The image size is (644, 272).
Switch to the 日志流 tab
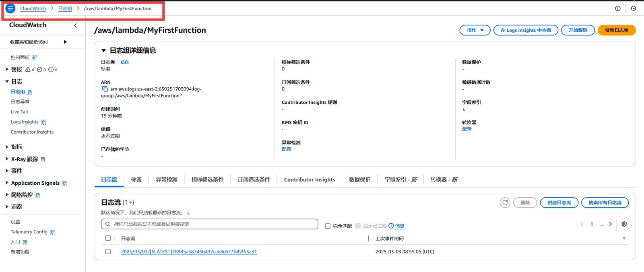pos(109,179)
